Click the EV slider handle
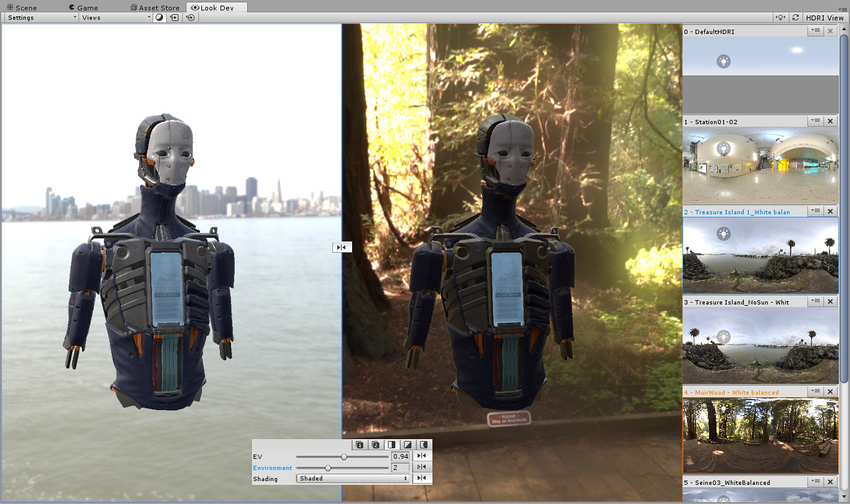Image resolution: width=850 pixels, height=504 pixels. [345, 456]
